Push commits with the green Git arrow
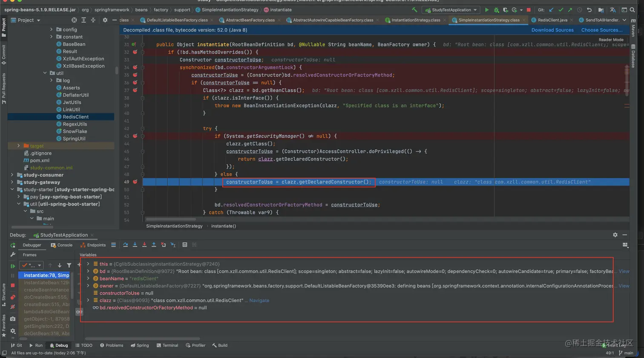This screenshot has width=644, height=358. [570, 10]
